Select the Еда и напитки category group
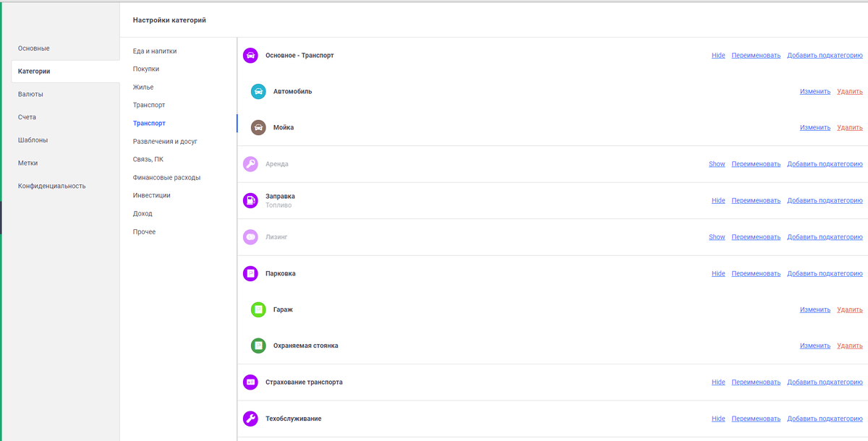868x441 pixels. point(155,51)
